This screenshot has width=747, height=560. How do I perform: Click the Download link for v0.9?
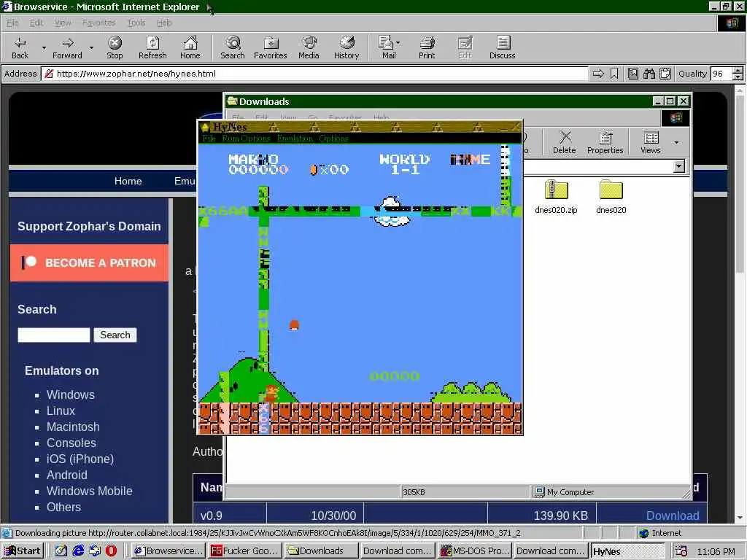[x=673, y=516]
